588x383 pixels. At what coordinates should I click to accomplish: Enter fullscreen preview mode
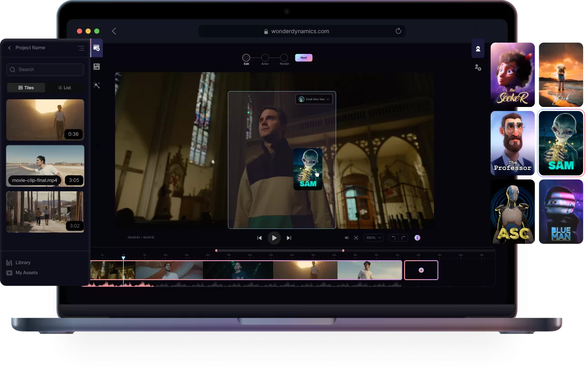[356, 238]
